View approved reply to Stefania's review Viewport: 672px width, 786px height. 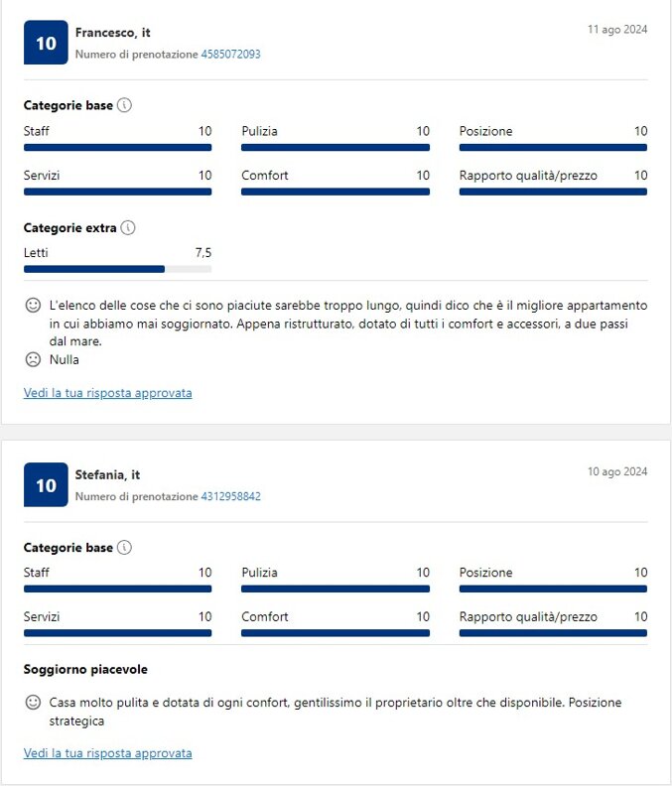point(107,753)
